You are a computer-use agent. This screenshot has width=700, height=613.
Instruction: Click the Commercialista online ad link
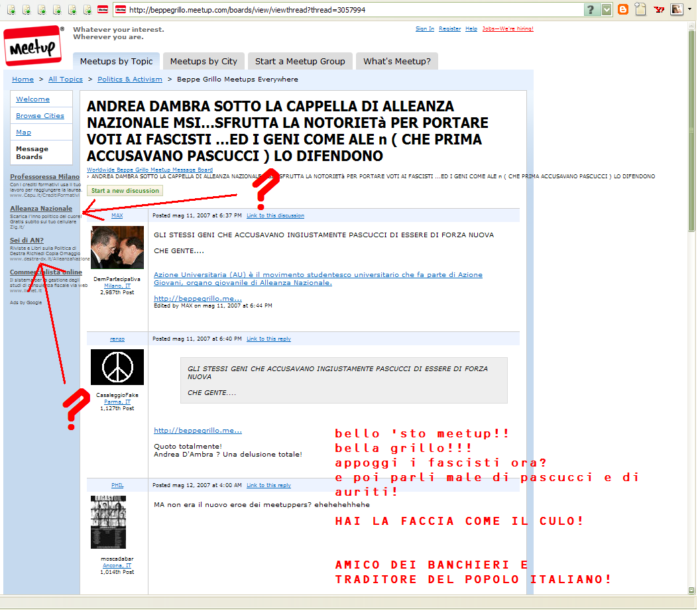tap(46, 272)
